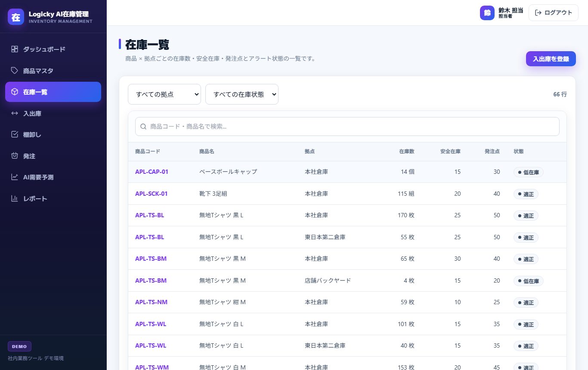The height and width of the screenshot is (370, 588).
Task: Click product name 無地Tシャツ 紺 M
Action: [x=223, y=302]
